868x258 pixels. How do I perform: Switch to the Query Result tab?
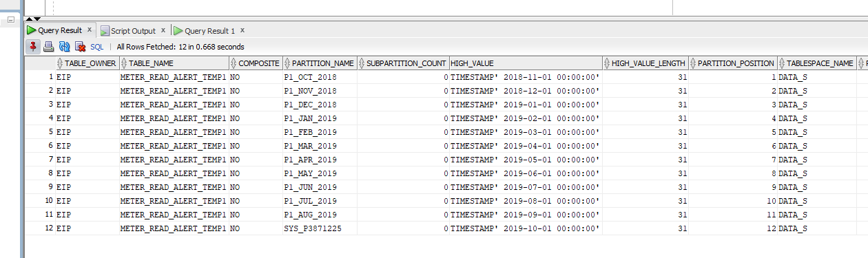point(60,30)
